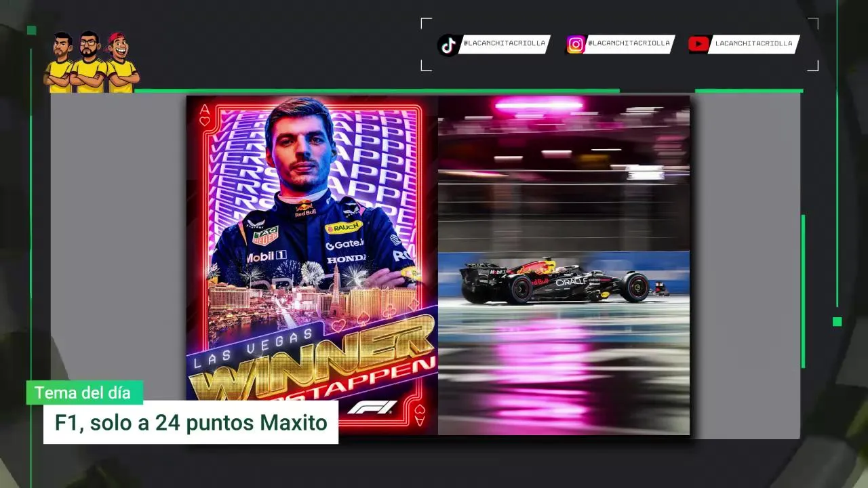Click the Oracle logo on the car
868x488 pixels.
point(571,281)
